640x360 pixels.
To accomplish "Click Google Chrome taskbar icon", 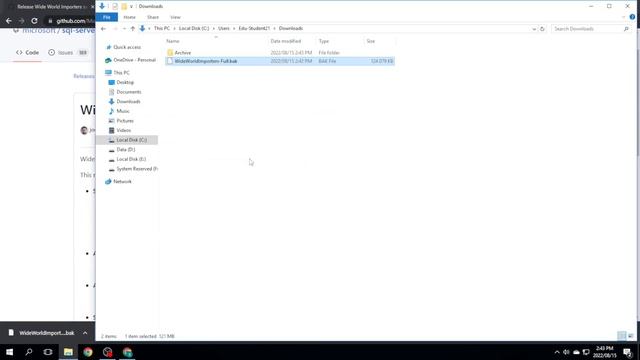I will pyautogui.click(x=88, y=352).
